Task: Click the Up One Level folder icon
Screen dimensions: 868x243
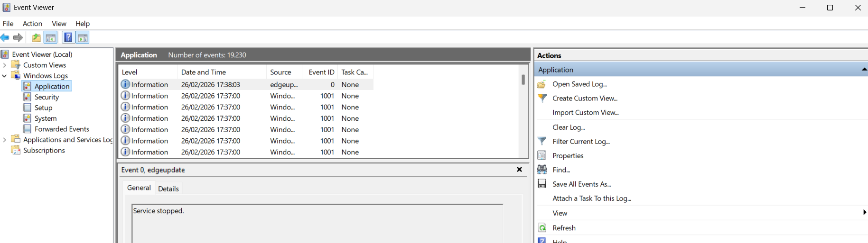Action: (x=36, y=37)
